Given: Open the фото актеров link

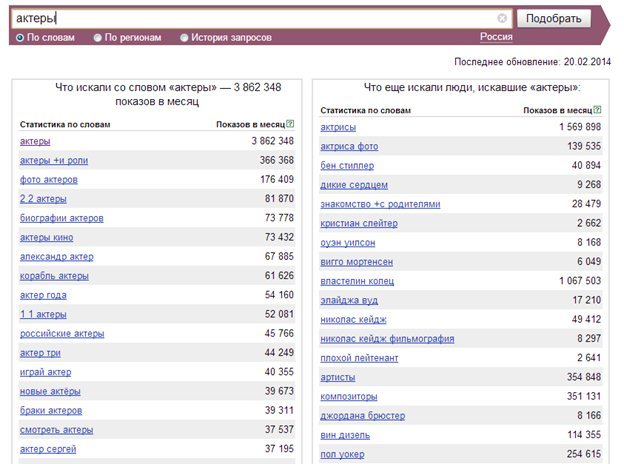Looking at the screenshot, I should click(x=49, y=180).
